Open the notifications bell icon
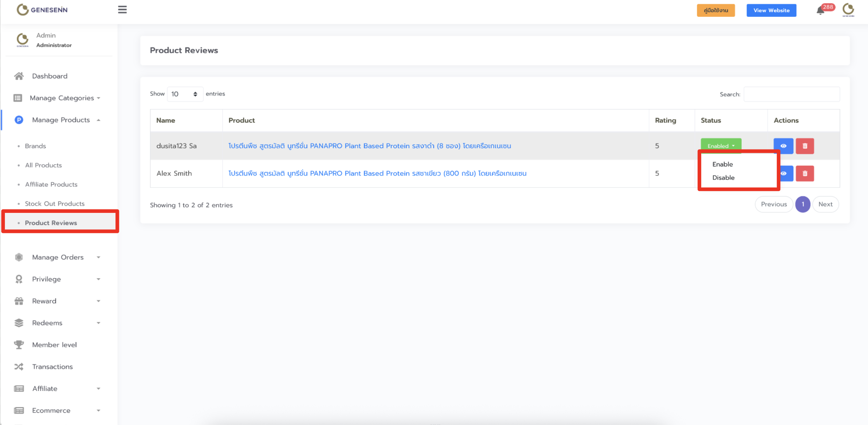 (820, 11)
